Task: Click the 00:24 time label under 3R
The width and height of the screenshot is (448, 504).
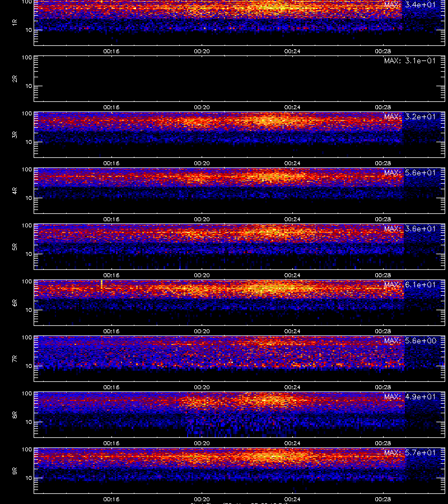Action: coord(292,164)
